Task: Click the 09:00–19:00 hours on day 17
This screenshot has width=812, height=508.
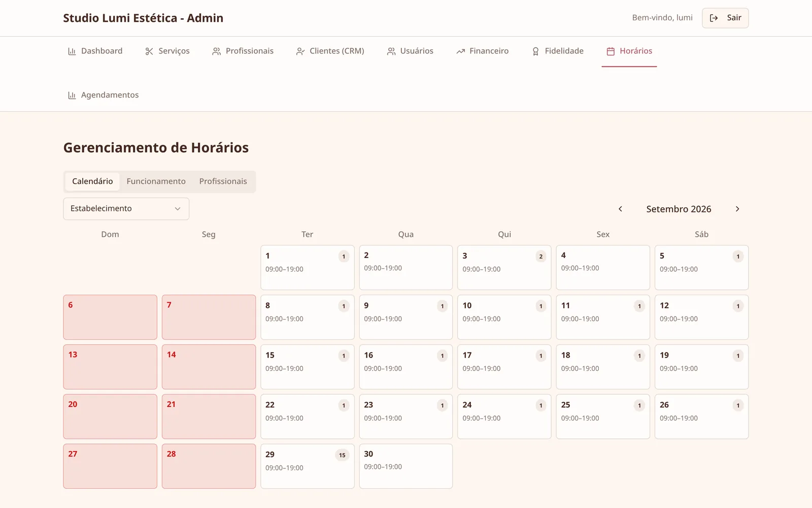Action: click(x=481, y=369)
